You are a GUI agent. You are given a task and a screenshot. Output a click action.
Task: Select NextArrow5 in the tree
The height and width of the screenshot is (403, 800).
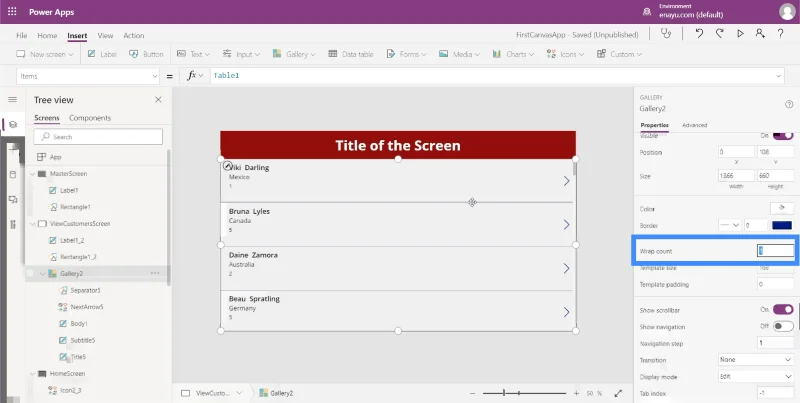pos(87,307)
